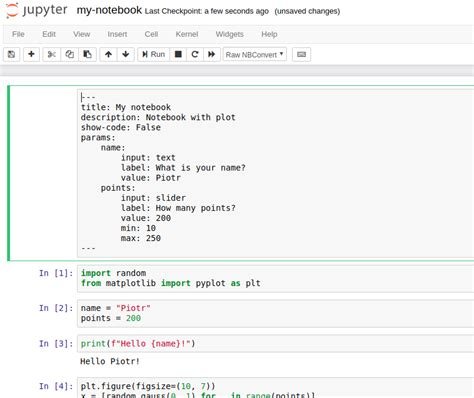Interrupt the kernel with stop icon
Image resolution: width=474 pixels, height=398 pixels.
(178, 54)
